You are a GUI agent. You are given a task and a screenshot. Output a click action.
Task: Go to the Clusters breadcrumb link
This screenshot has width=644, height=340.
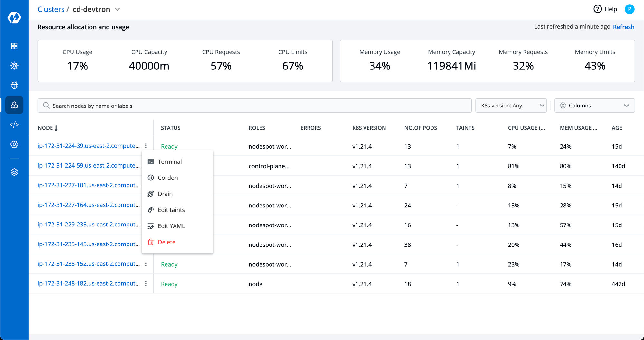tap(51, 9)
